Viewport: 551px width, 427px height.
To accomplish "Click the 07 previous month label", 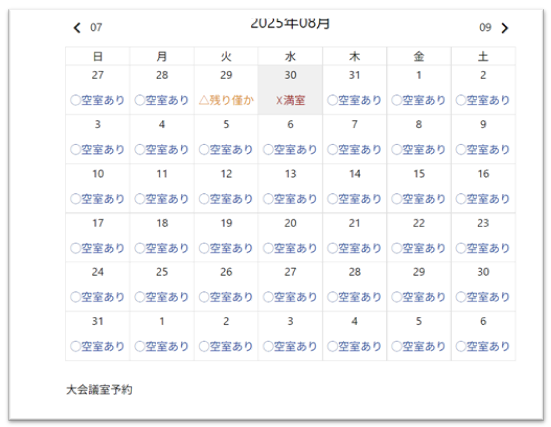I will click(x=96, y=27).
